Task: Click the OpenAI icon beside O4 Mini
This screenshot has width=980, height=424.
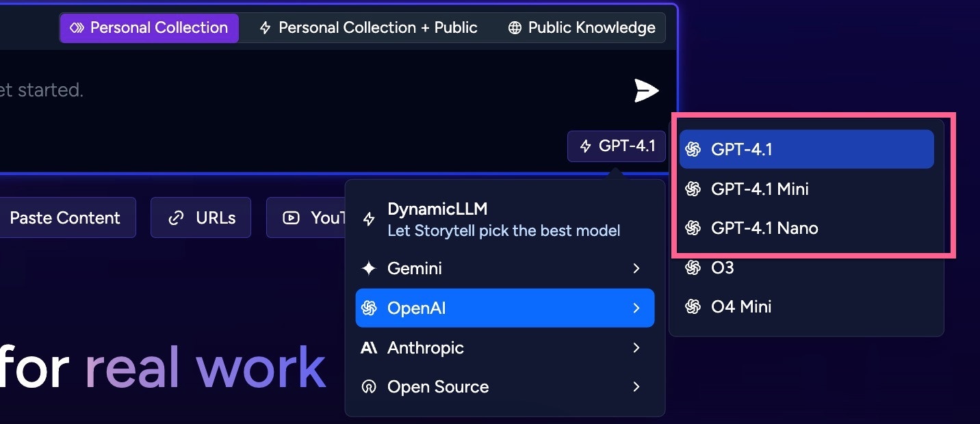Action: 693,306
